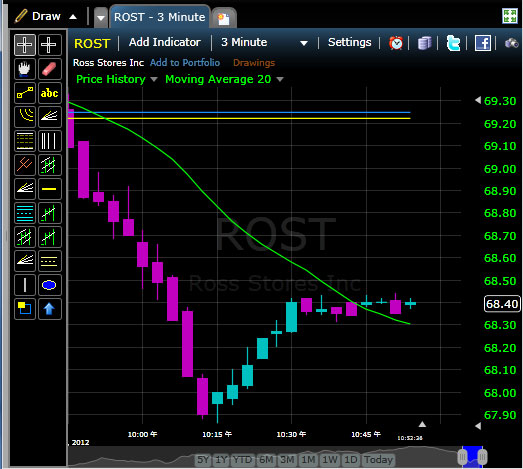Open the Drawings link
Viewport: 523px width, 469px height.
coord(254,63)
